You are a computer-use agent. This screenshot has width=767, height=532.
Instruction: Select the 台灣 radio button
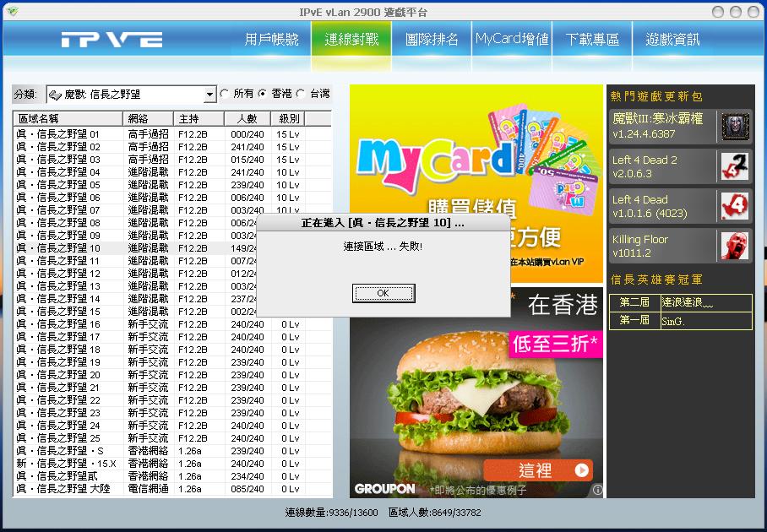pos(301,94)
